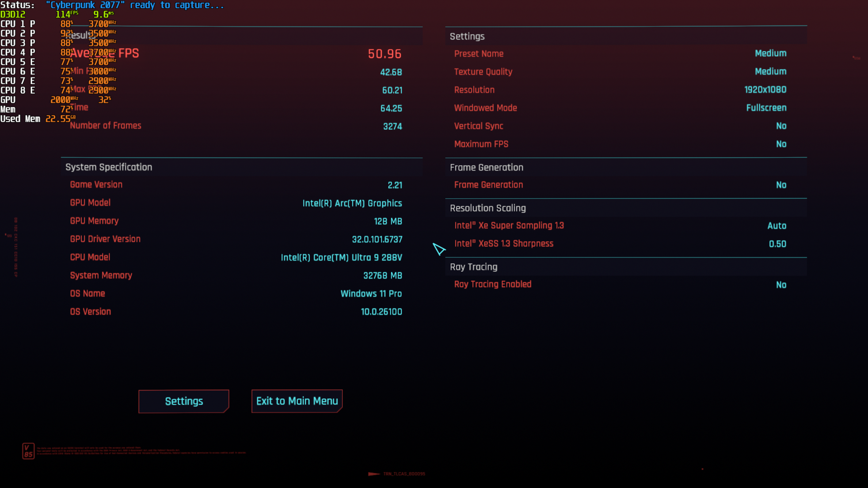Click the CPU 8 E overlay row
868x488 pixels.
pos(58,90)
